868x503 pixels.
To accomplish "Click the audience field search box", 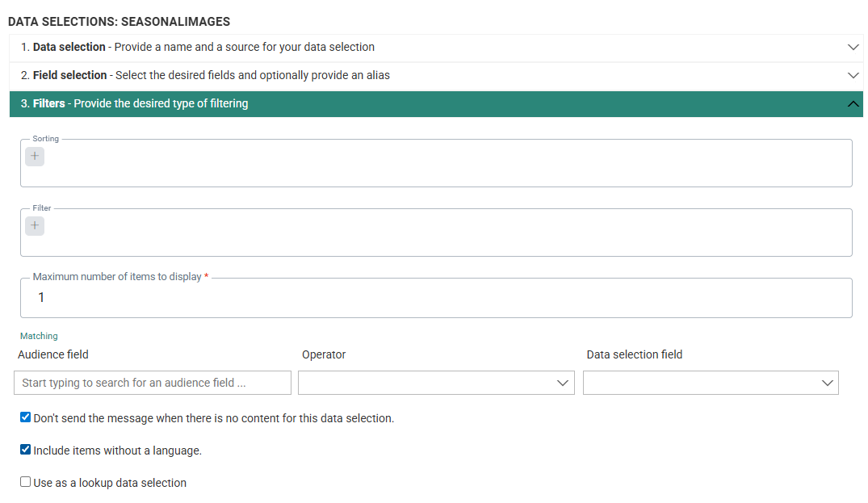I will click(x=153, y=383).
